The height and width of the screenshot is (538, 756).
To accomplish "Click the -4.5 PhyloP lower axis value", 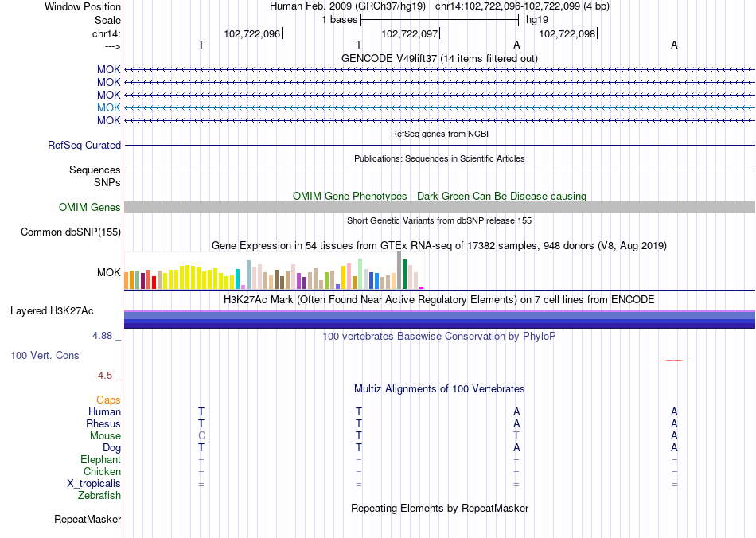I will tap(103, 376).
